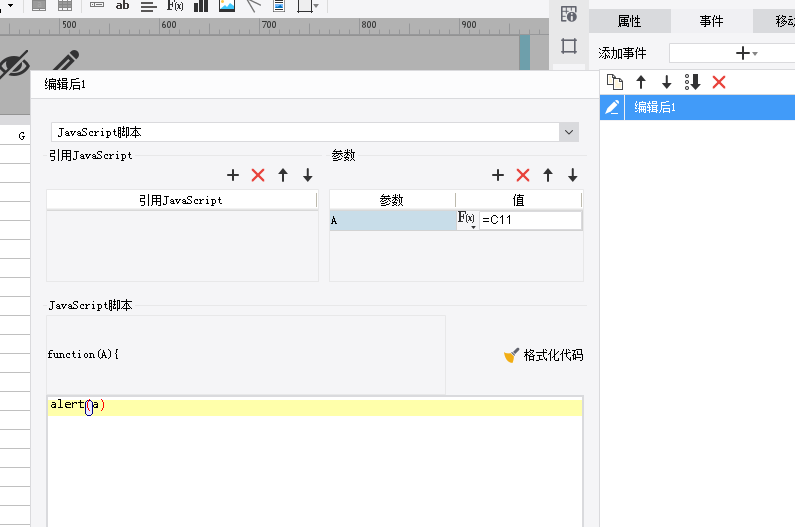Click the 格式化代码 format code button
Viewport: 795px width, 527px height.
544,355
